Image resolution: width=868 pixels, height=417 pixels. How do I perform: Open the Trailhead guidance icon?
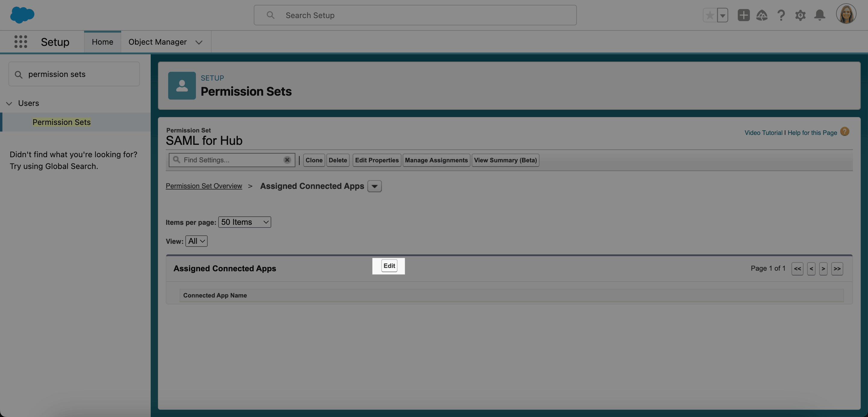(x=762, y=15)
